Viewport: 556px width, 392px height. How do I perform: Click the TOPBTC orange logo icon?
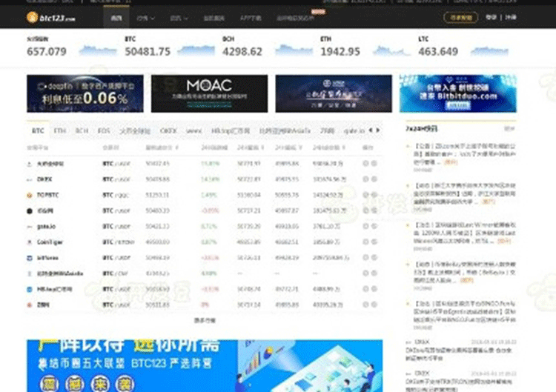tap(30, 195)
